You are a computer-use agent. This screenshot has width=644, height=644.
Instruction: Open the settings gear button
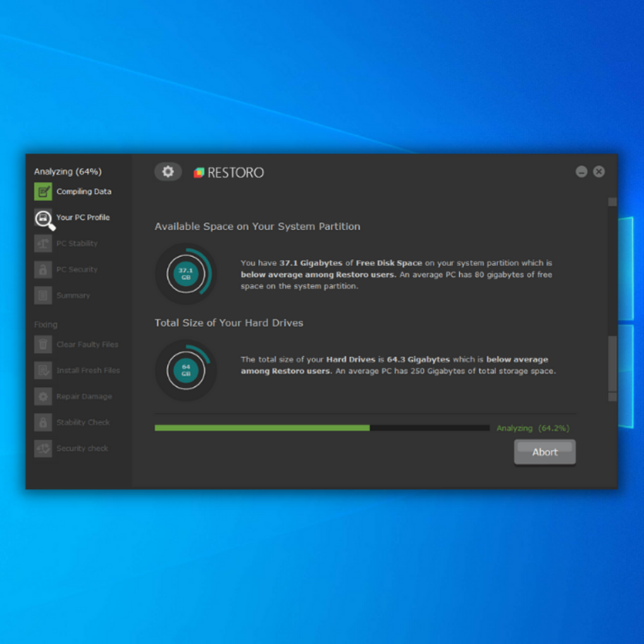[168, 172]
